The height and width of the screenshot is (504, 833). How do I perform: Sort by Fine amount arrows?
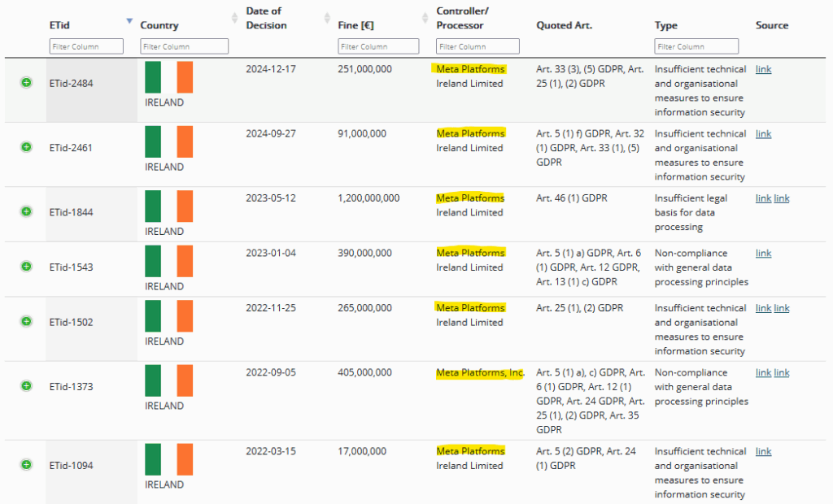(x=425, y=18)
